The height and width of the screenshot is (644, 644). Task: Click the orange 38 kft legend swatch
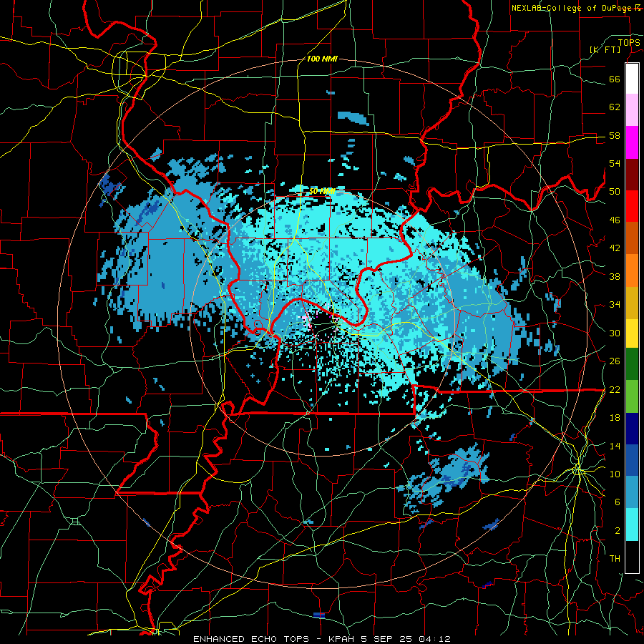coord(632,270)
